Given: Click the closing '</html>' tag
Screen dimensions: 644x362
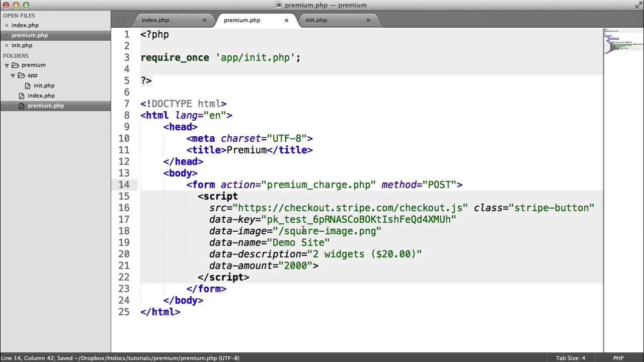Looking at the screenshot, I should (x=160, y=312).
